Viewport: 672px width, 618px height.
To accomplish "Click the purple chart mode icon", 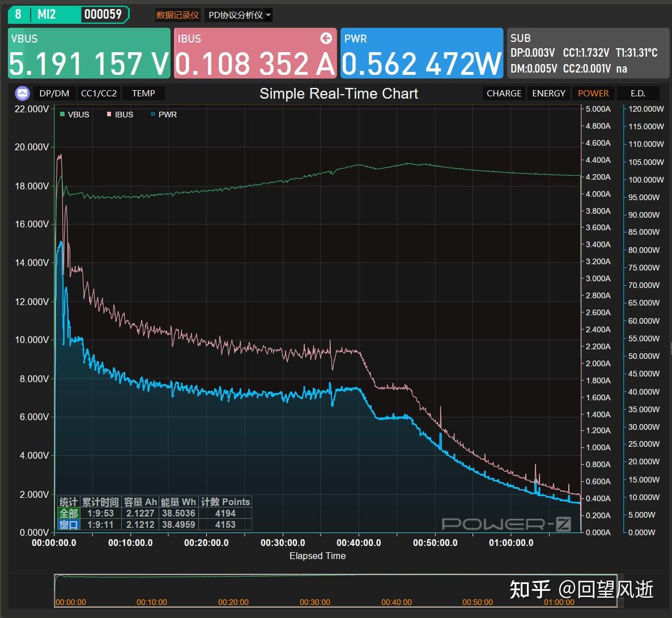I will tap(22, 93).
